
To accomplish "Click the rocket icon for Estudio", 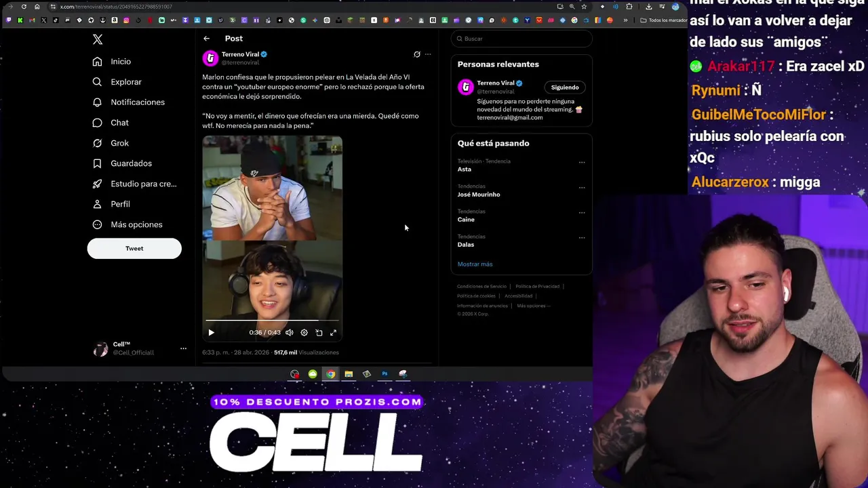I will (x=97, y=184).
